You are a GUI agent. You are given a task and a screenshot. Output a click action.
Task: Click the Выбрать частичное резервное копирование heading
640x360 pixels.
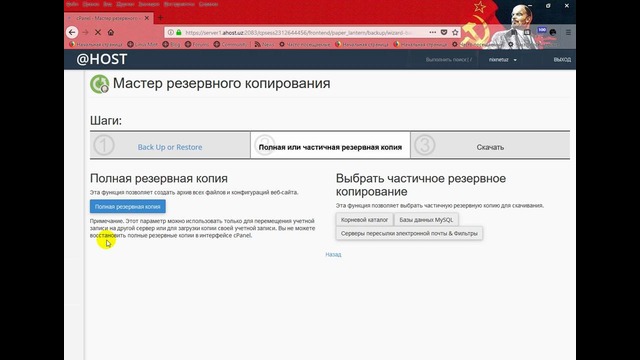tap(421, 185)
